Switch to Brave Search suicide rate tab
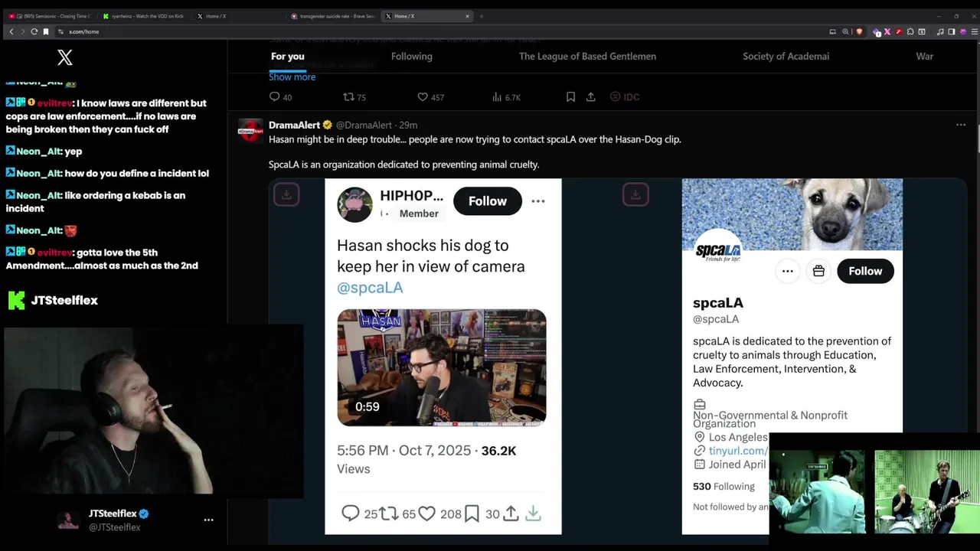Image resolution: width=980 pixels, height=551 pixels. pos(333,16)
